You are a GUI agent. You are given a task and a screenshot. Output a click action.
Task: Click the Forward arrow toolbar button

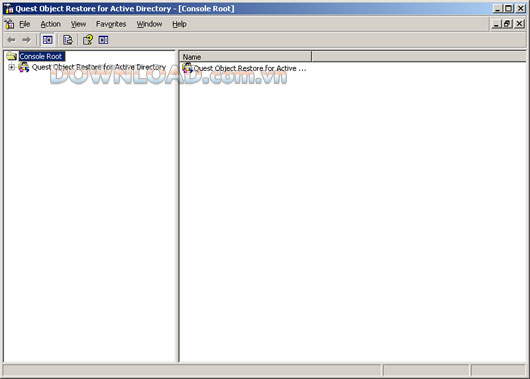tap(26, 40)
